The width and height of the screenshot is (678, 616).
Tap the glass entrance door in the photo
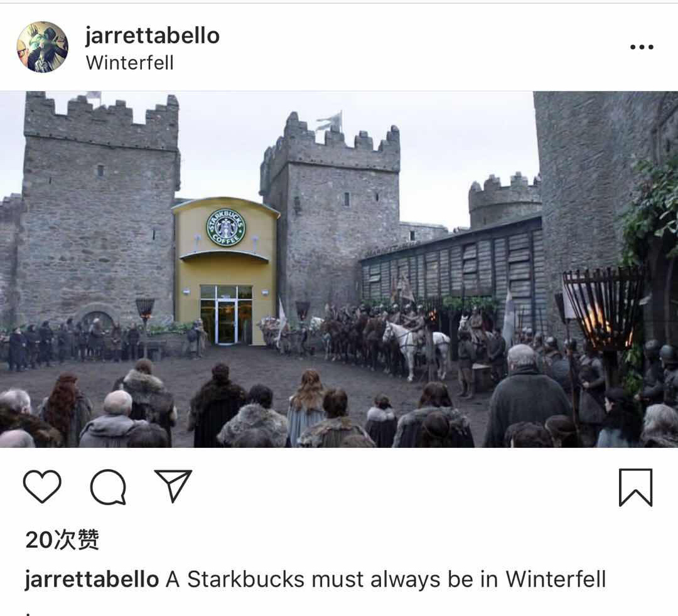[227, 321]
